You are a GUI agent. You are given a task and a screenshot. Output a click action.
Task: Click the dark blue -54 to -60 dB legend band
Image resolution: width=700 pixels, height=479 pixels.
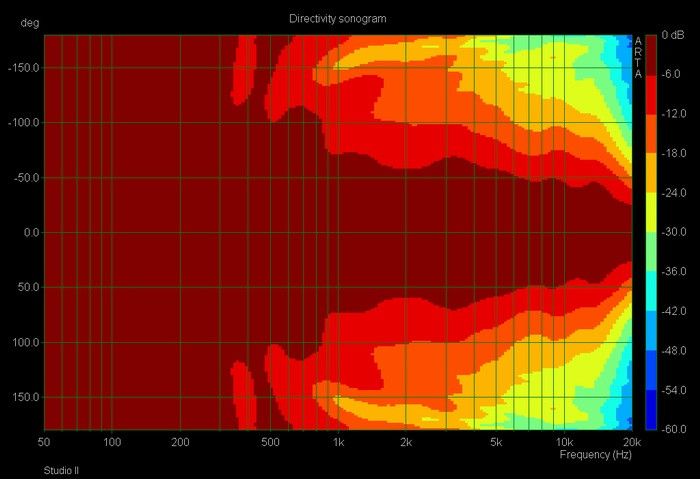(x=651, y=410)
